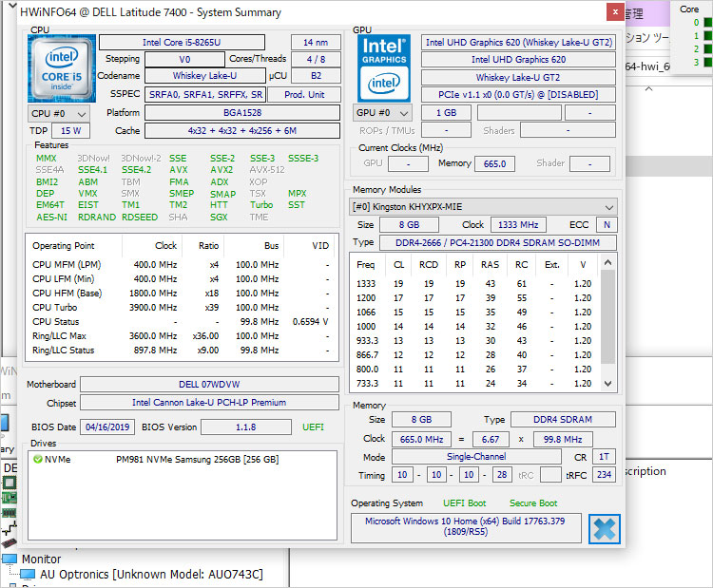This screenshot has width=713, height=588.
Task: Click the green UEFI label
Action: (x=313, y=427)
